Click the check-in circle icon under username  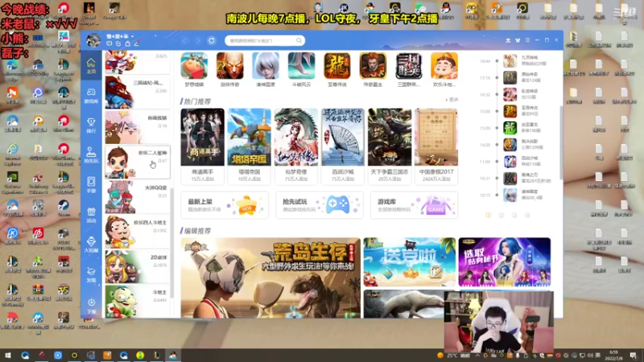[x=118, y=43]
